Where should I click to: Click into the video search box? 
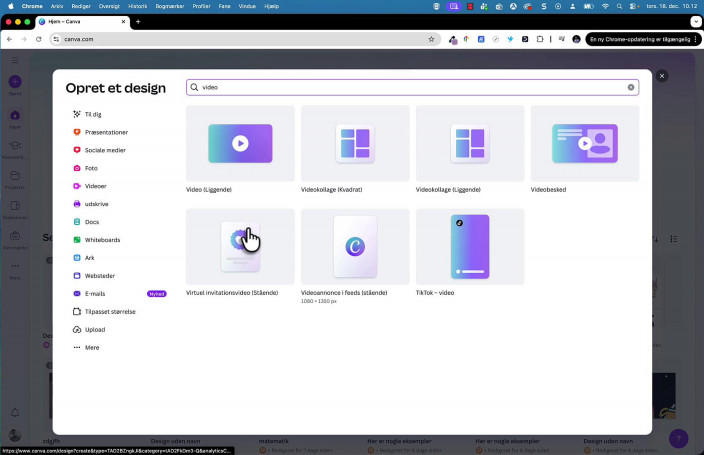click(410, 88)
